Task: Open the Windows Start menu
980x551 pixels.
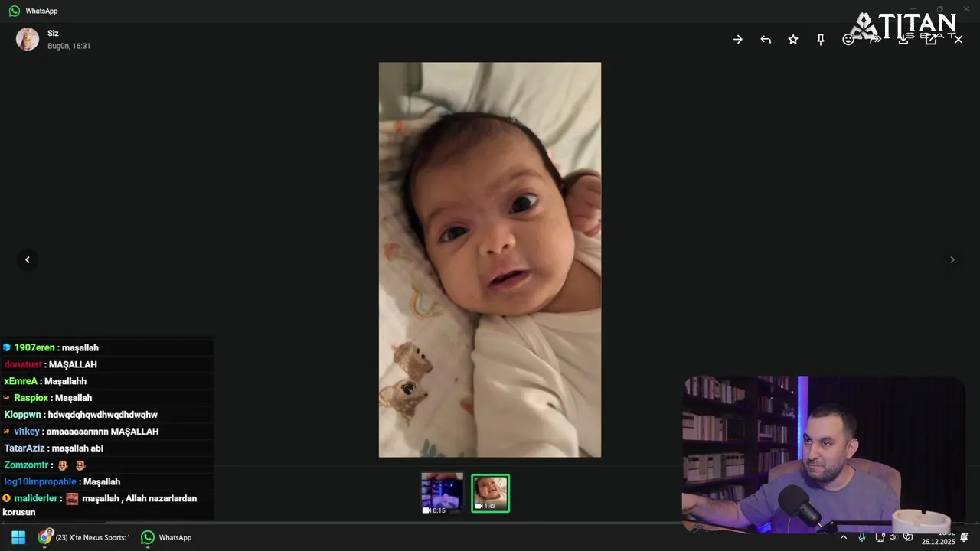Action: 18,537
